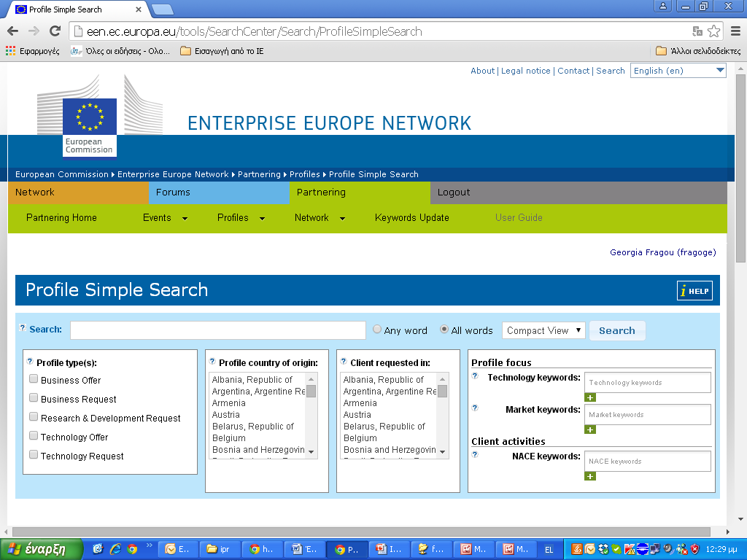
Task: Open the About link
Action: point(483,71)
